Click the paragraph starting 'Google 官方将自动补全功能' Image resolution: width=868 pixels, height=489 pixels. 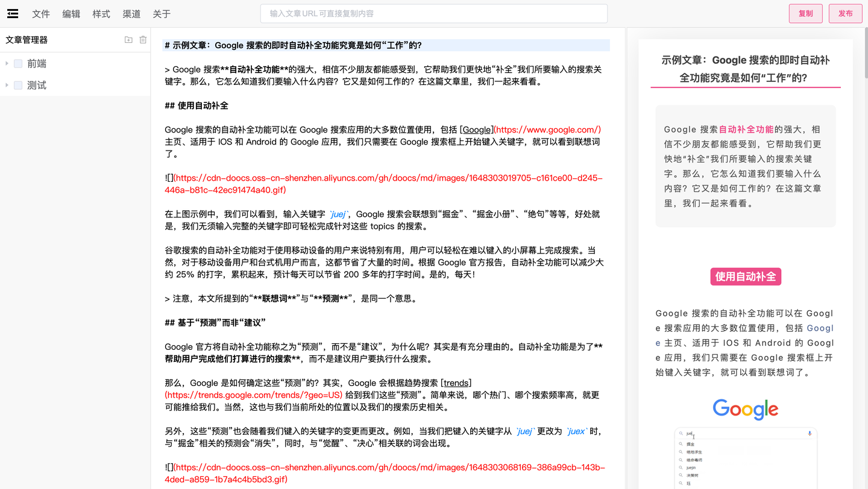(x=383, y=352)
